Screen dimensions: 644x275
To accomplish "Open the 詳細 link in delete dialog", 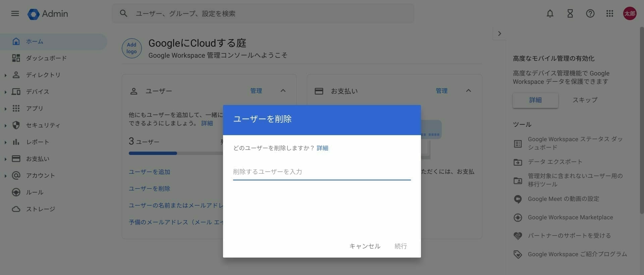I will pyautogui.click(x=322, y=148).
